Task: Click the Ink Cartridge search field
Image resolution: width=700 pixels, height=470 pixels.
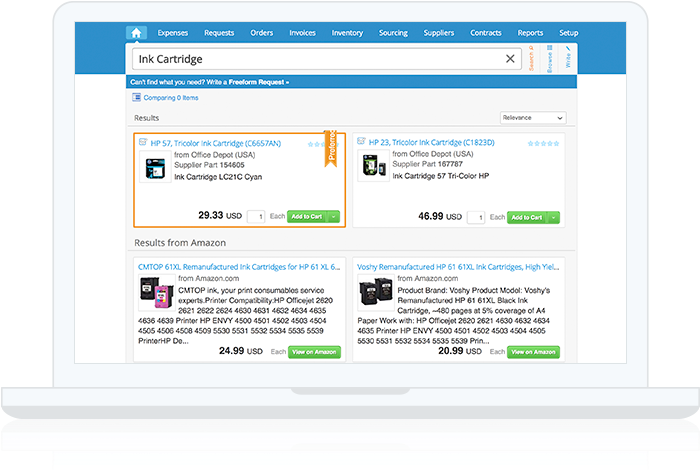Action: tap(327, 59)
